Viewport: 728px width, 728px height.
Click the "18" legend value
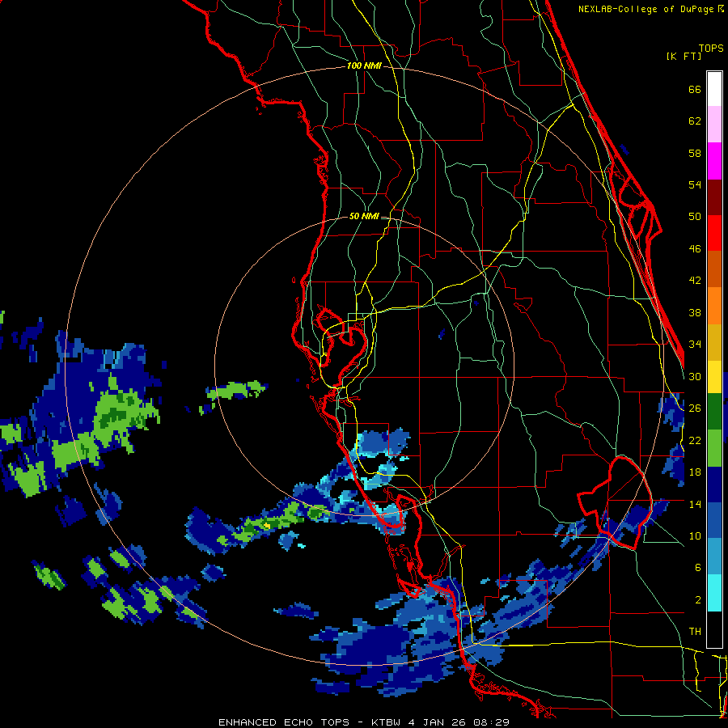695,472
